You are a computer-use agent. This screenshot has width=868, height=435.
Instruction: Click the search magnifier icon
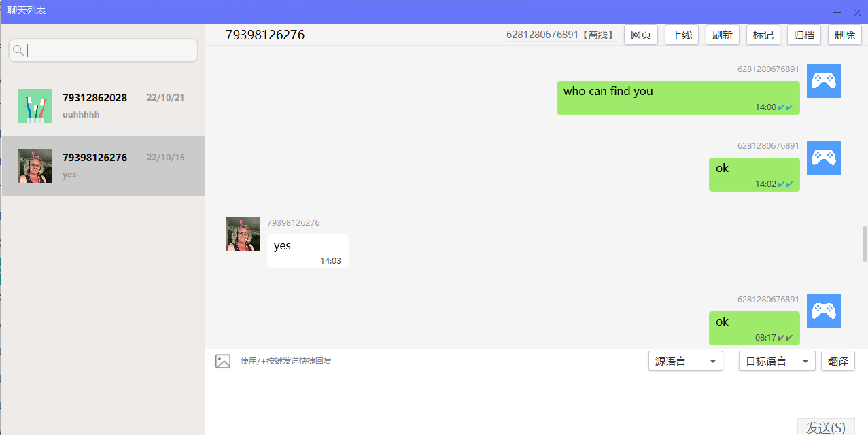pyautogui.click(x=18, y=50)
